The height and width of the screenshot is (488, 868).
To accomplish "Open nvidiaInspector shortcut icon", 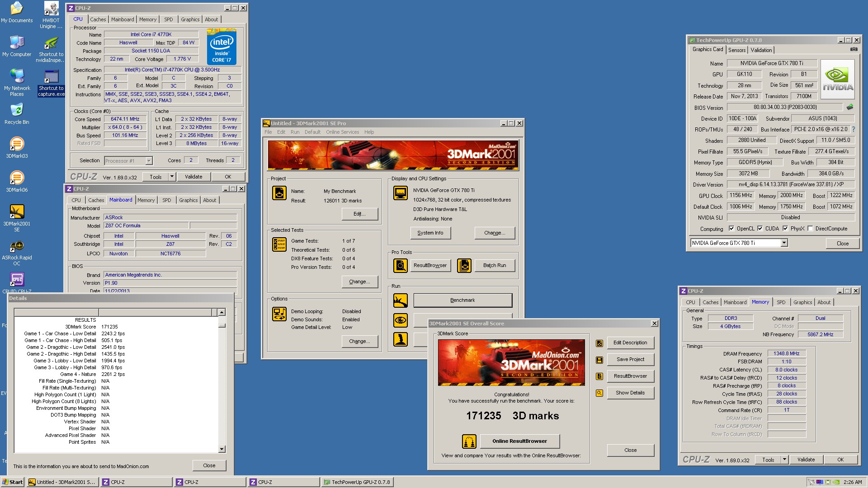I will 51,49.
